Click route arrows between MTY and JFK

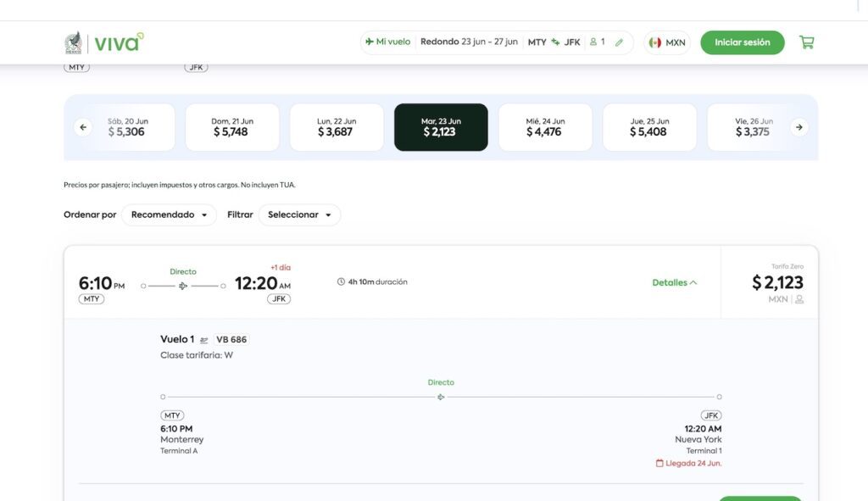coord(555,42)
